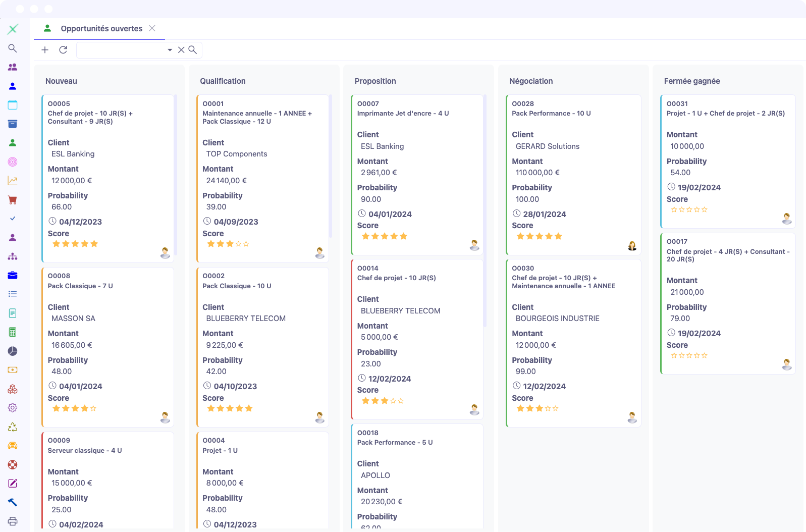806x532 pixels.
Task: Click star rating on card 00008
Action: [x=74, y=408]
